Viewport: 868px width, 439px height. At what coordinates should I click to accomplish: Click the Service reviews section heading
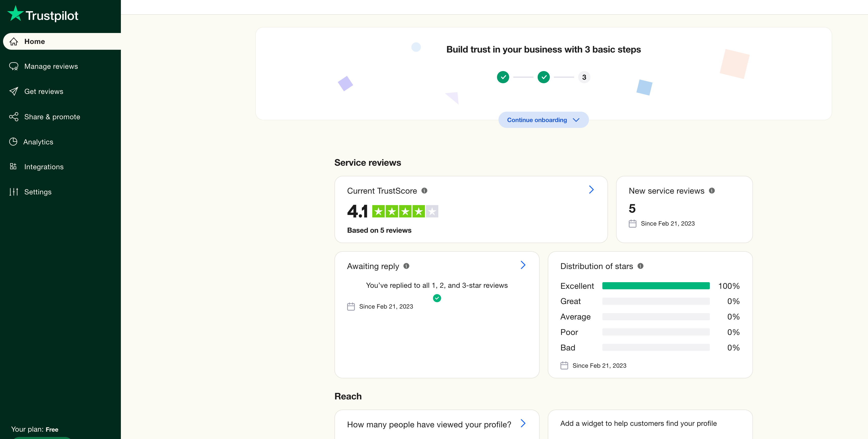coord(368,162)
